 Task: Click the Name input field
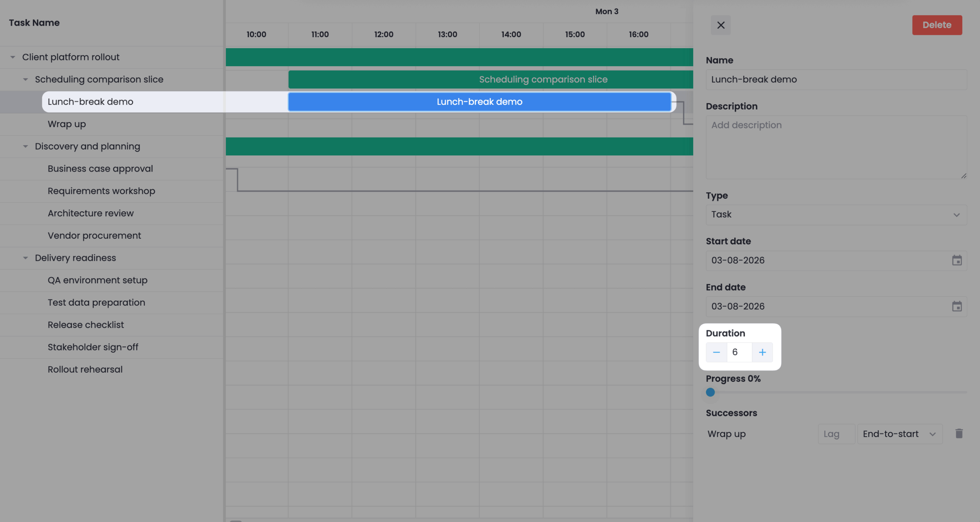point(836,80)
